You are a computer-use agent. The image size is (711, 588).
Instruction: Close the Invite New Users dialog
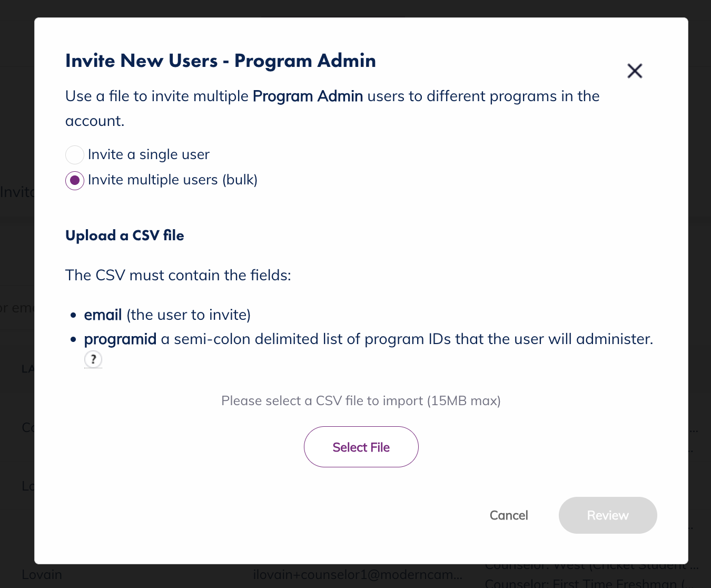pos(635,71)
